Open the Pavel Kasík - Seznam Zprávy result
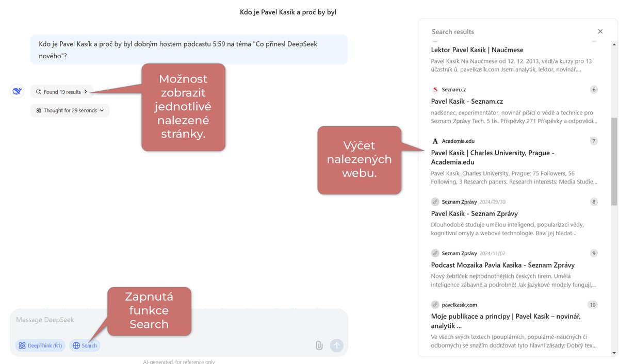619x364 pixels. [474, 213]
